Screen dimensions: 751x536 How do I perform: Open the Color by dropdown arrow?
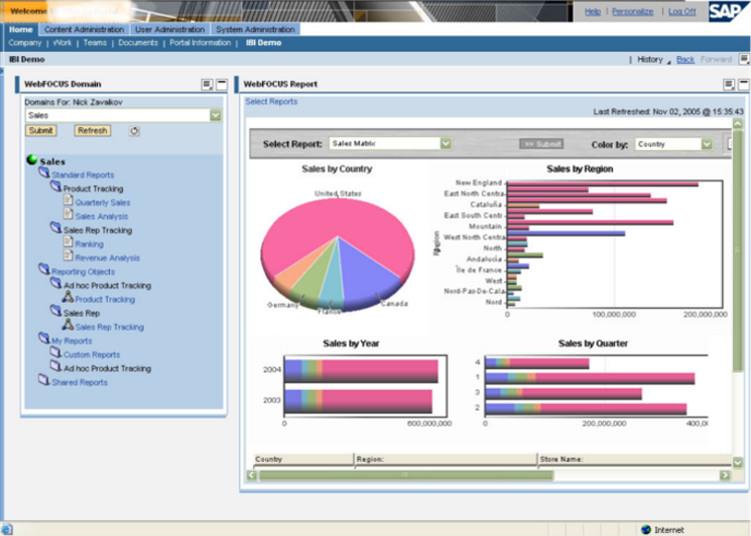click(x=707, y=144)
